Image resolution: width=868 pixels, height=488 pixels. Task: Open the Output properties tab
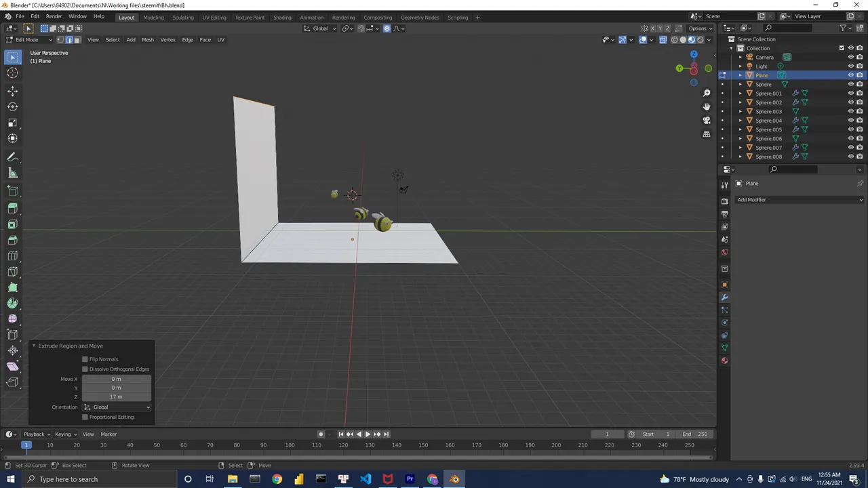pos(724,214)
